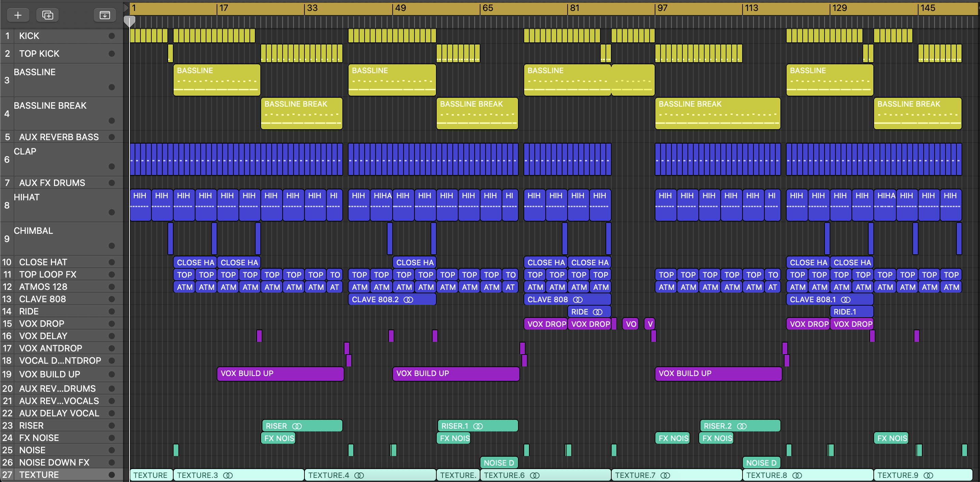The image size is (980, 482).
Task: Select the TEXTURE.7 region
Action: 677,475
